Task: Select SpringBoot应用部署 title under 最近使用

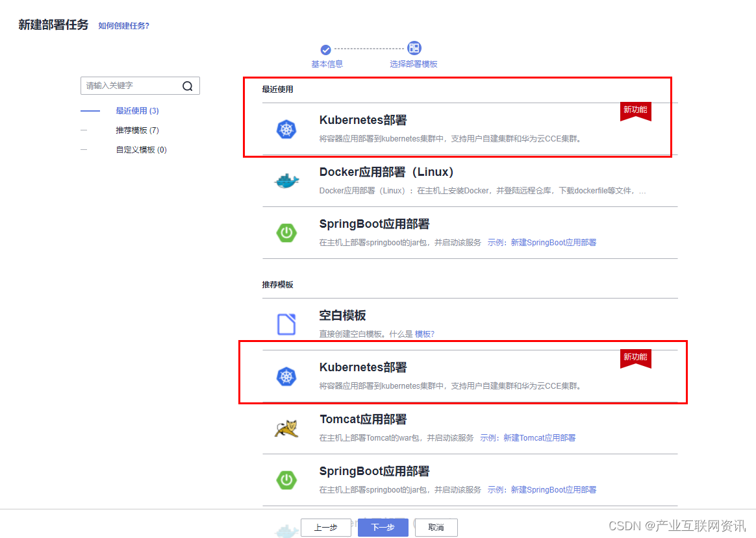Action: [x=375, y=224]
